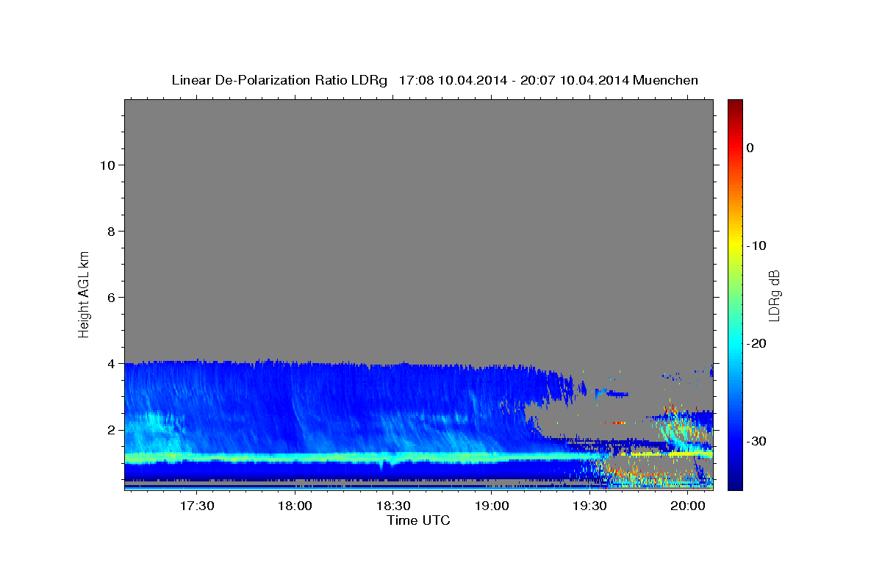Click the height tick label 8
Image resolution: width=882 pixels, height=588 pixels.
111,231
